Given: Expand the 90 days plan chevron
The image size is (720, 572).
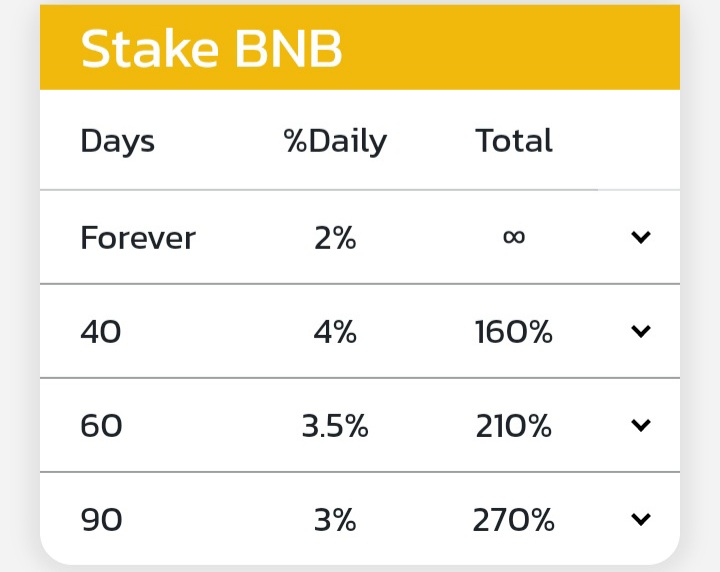Looking at the screenshot, I should pyautogui.click(x=641, y=519).
